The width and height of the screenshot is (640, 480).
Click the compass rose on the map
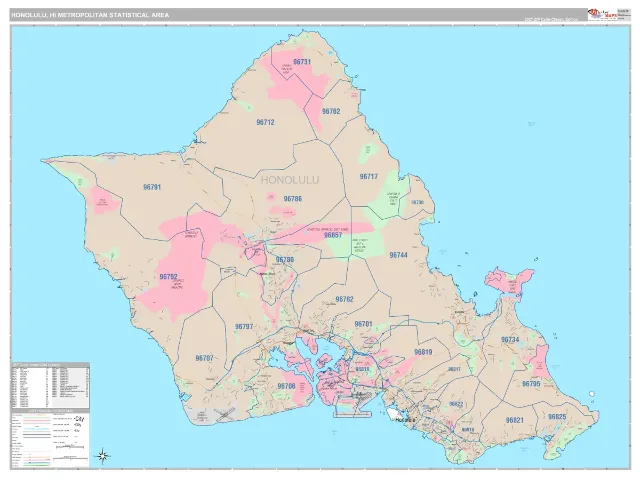[103, 456]
